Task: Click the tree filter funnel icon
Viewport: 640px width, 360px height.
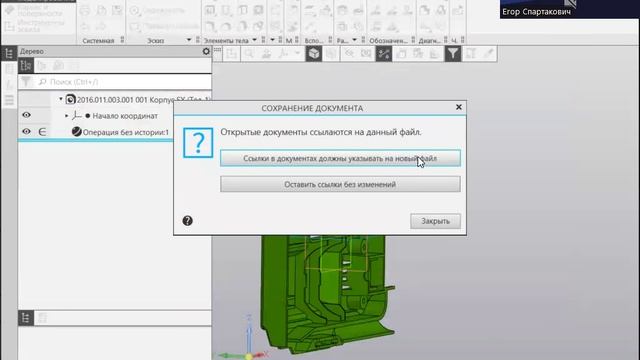Action: pyautogui.click(x=26, y=82)
